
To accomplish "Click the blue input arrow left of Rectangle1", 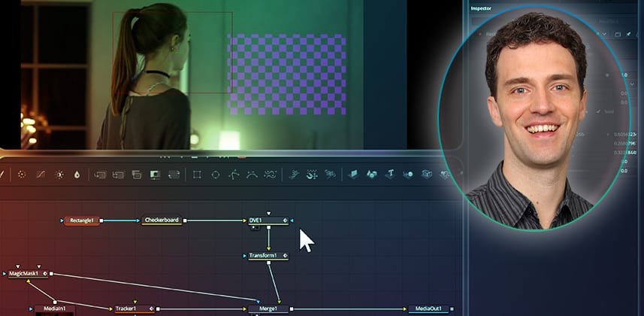I will pyautogui.click(x=62, y=220).
